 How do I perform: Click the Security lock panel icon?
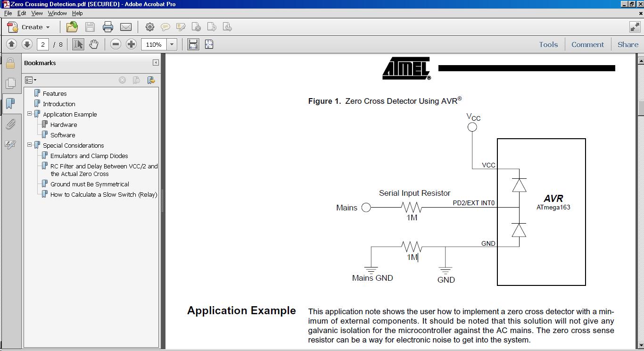coord(10,63)
